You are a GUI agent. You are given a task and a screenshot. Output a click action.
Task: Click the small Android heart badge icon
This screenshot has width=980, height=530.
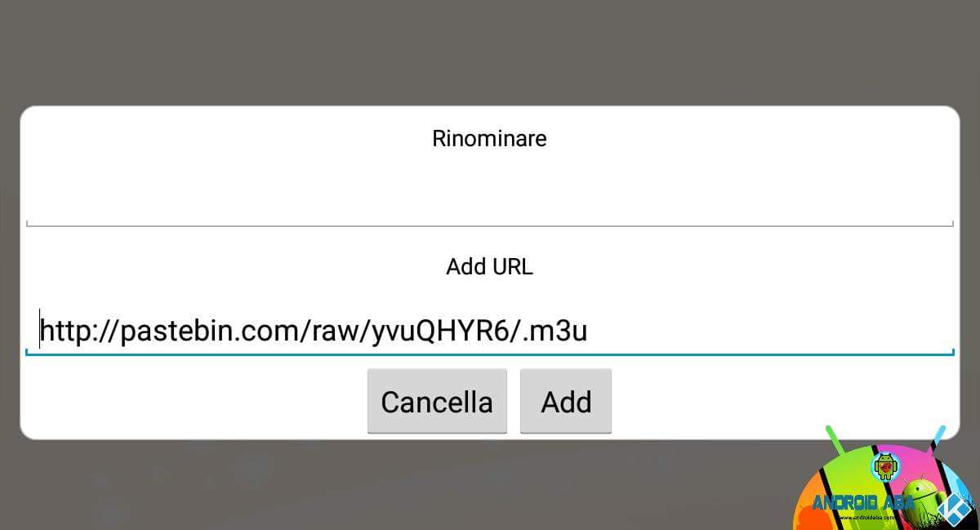[x=886, y=467]
